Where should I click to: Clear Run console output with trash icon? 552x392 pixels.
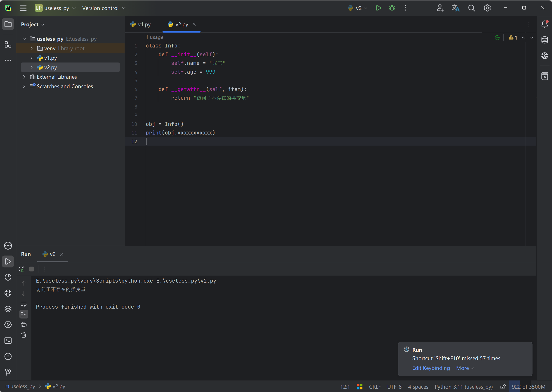tap(24, 335)
